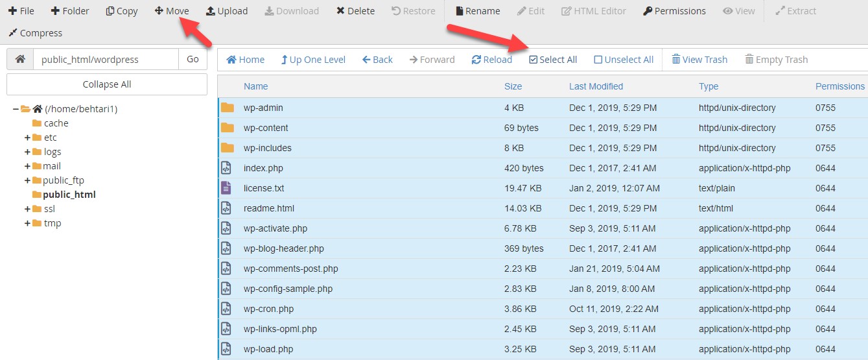Viewport: 868px width, 360px height.
Task: Click the 0755 permissions of wp-admin
Action: click(x=826, y=108)
